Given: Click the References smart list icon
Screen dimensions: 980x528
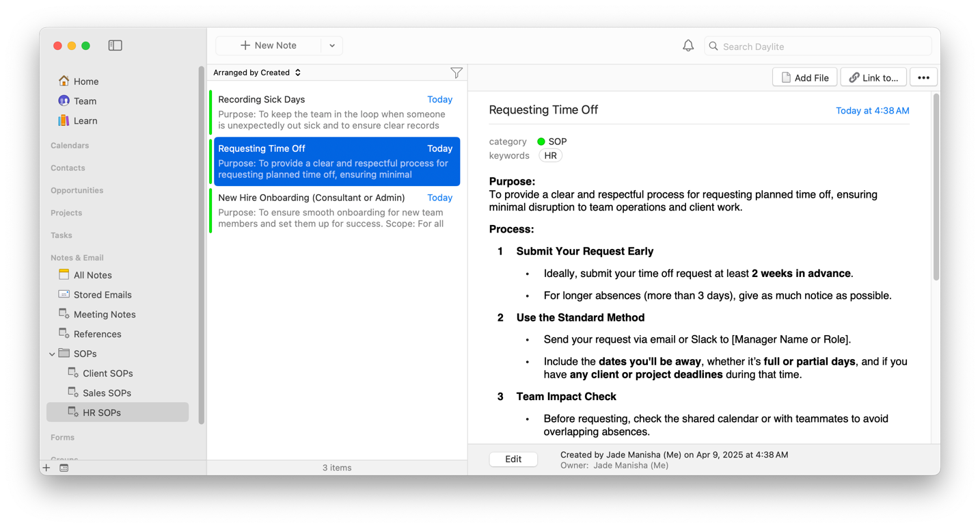Looking at the screenshot, I should 64,334.
